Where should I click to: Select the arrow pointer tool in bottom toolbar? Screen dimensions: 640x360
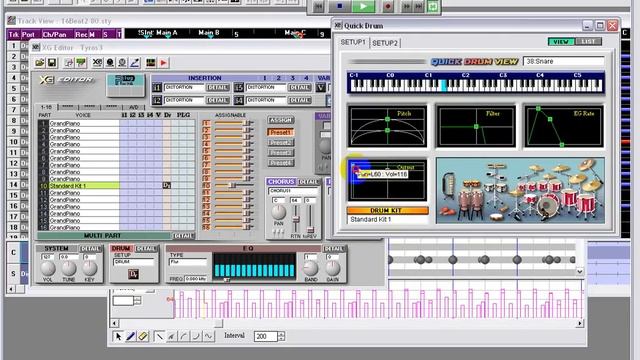(x=118, y=336)
